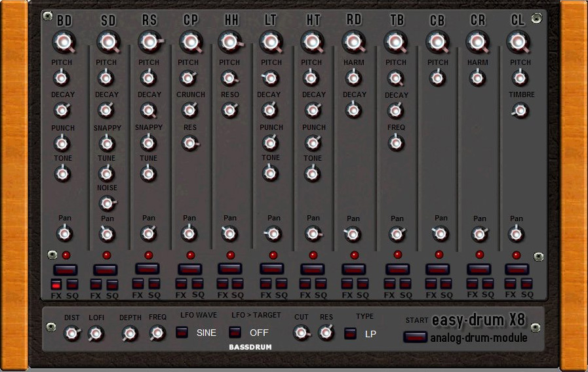Click the HT PUNCH knob

point(313,143)
